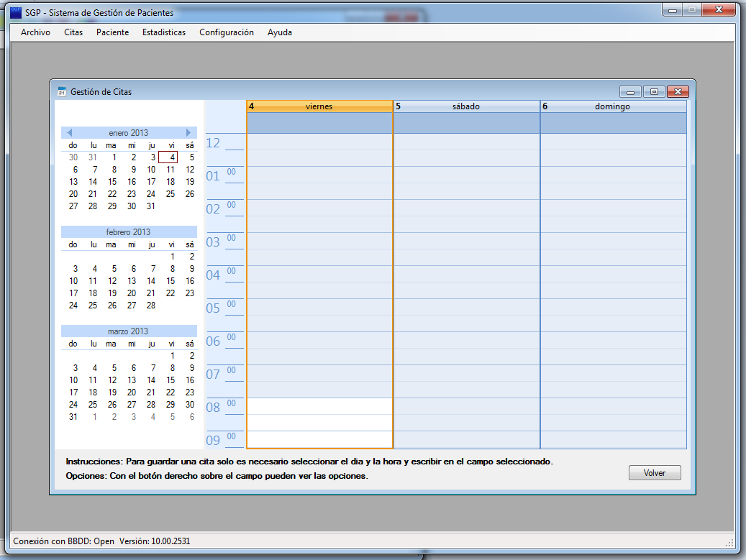Open the Archivo menu
The image size is (746, 560).
coord(36,32)
